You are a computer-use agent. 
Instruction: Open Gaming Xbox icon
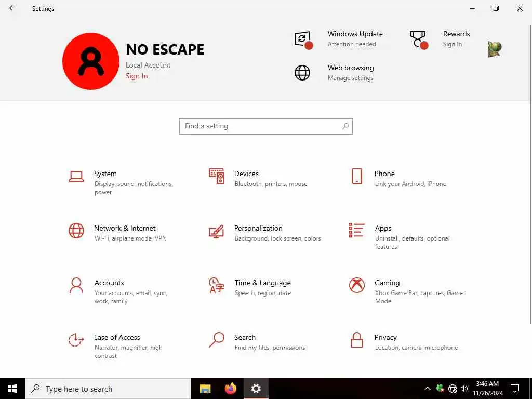pos(356,285)
